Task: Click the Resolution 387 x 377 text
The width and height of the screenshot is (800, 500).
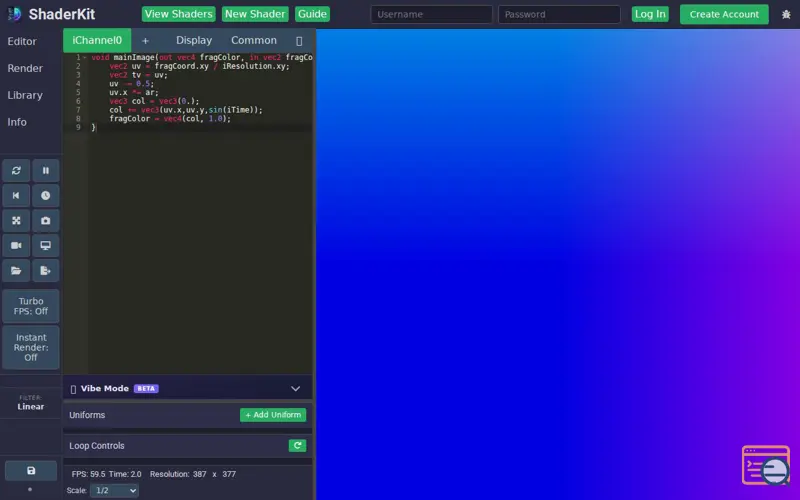Action: point(193,474)
